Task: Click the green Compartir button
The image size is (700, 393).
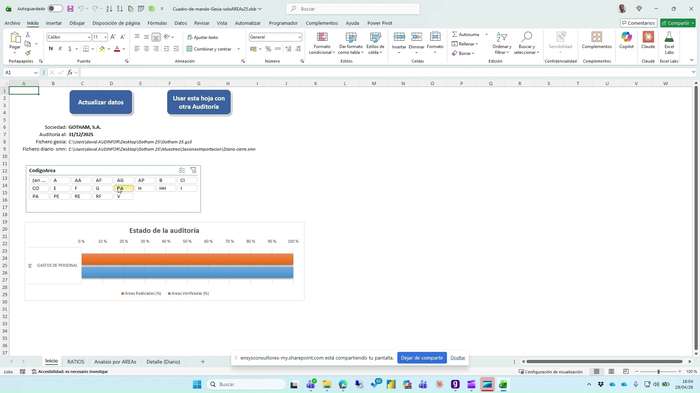Action: click(678, 23)
